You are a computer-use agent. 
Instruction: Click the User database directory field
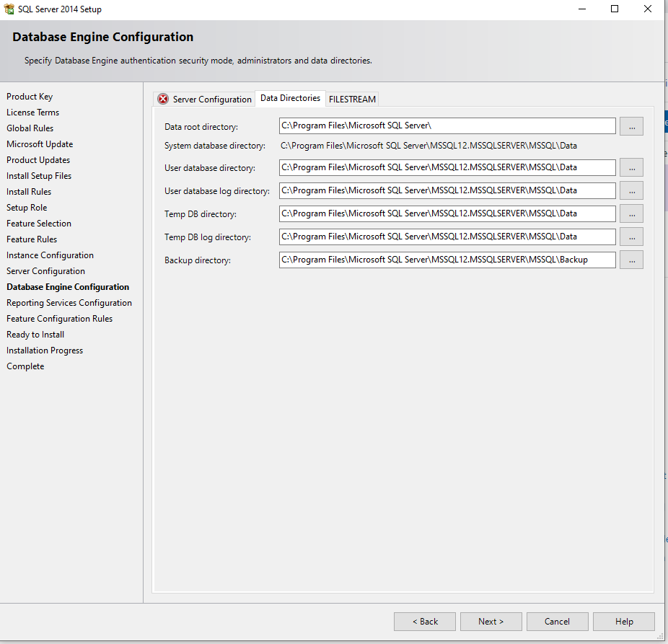pyautogui.click(x=447, y=167)
